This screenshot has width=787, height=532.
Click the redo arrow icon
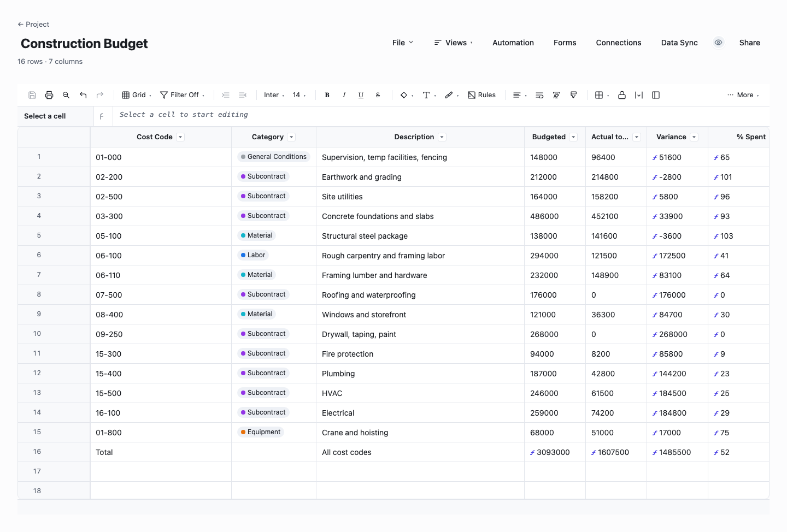(100, 95)
